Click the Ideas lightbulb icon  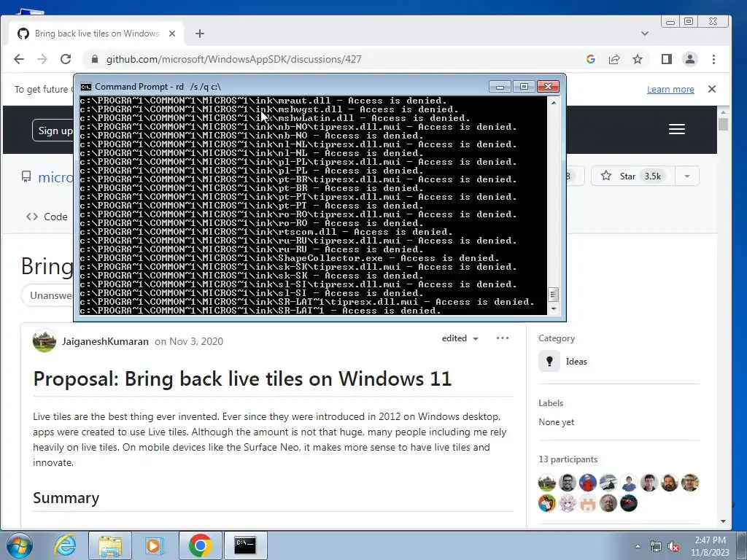tap(549, 361)
